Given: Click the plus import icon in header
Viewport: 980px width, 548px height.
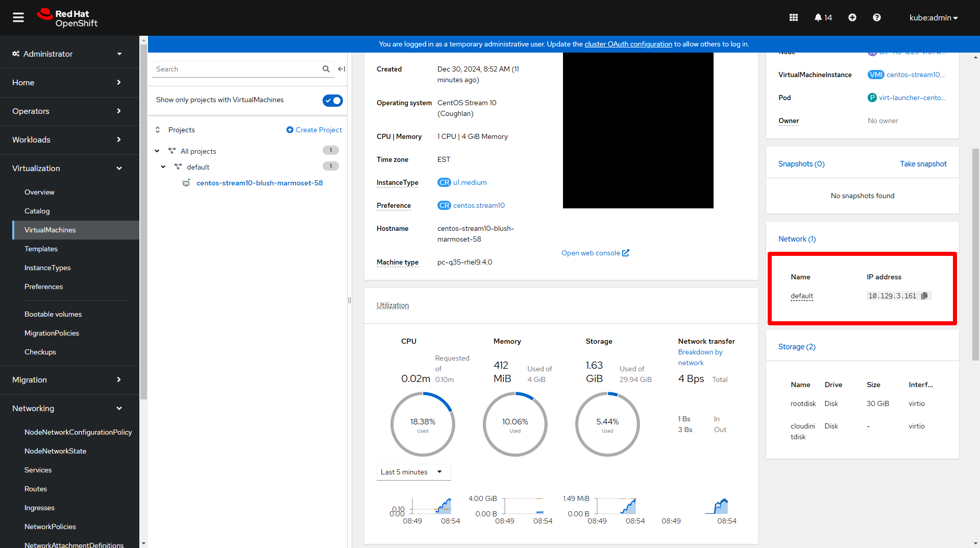Looking at the screenshot, I should tap(852, 18).
